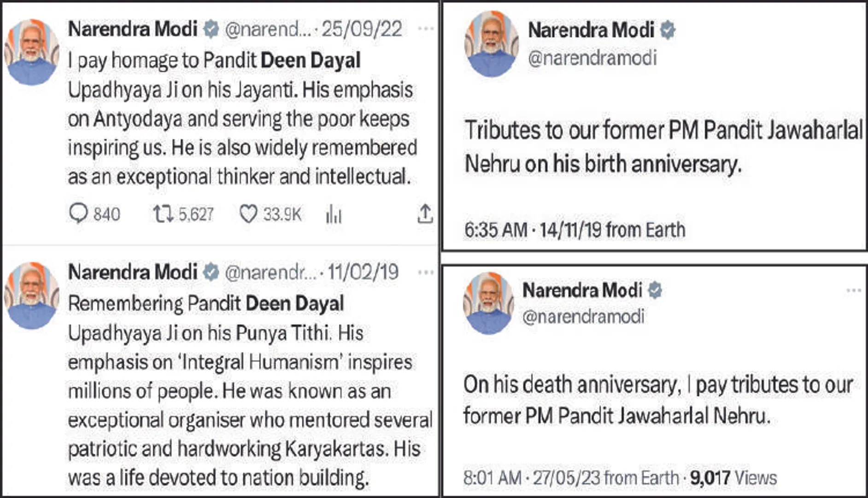This screenshot has width=868, height=498.
Task: Click the 9,017 Views count
Action: click(x=733, y=478)
